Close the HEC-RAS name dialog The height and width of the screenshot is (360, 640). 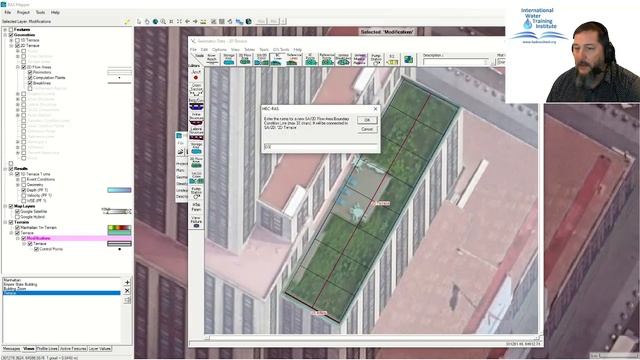(376, 109)
